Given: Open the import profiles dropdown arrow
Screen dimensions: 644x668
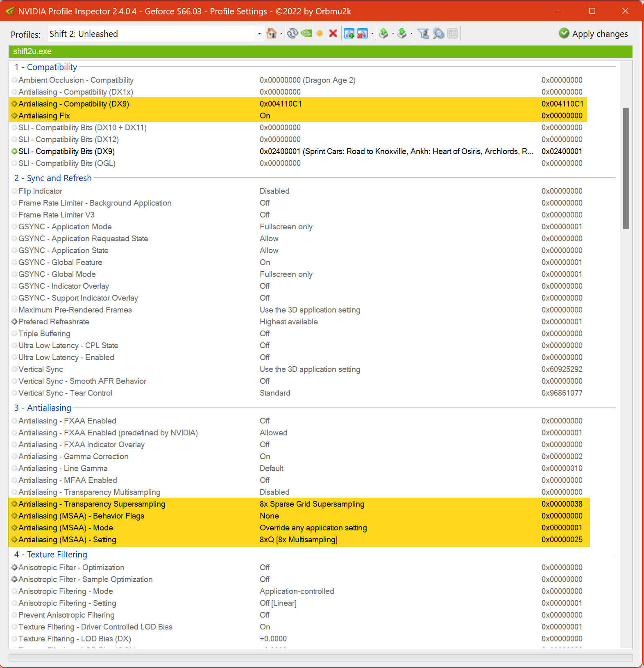Looking at the screenshot, I should pyautogui.click(x=411, y=34).
